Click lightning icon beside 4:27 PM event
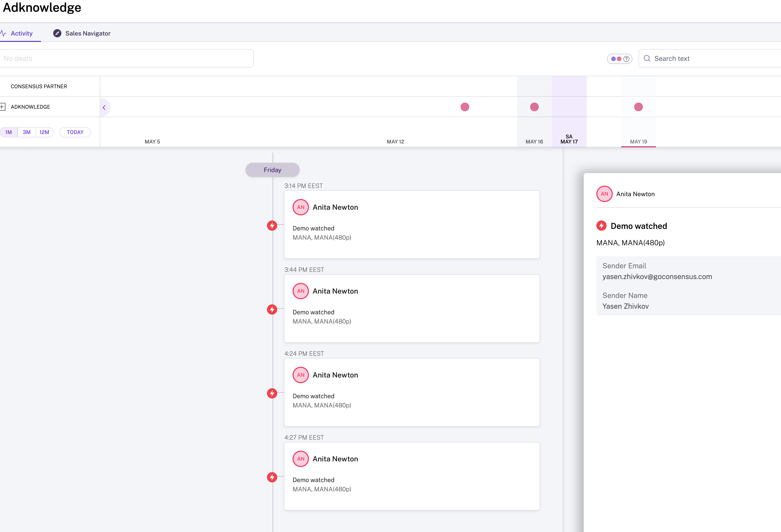Image resolution: width=781 pixels, height=532 pixels. (272, 477)
